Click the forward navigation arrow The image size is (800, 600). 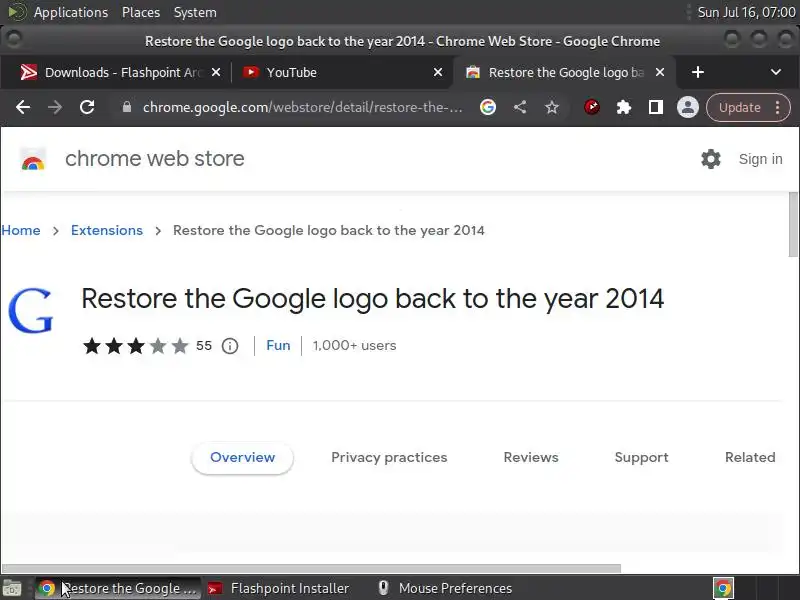pyautogui.click(x=55, y=107)
